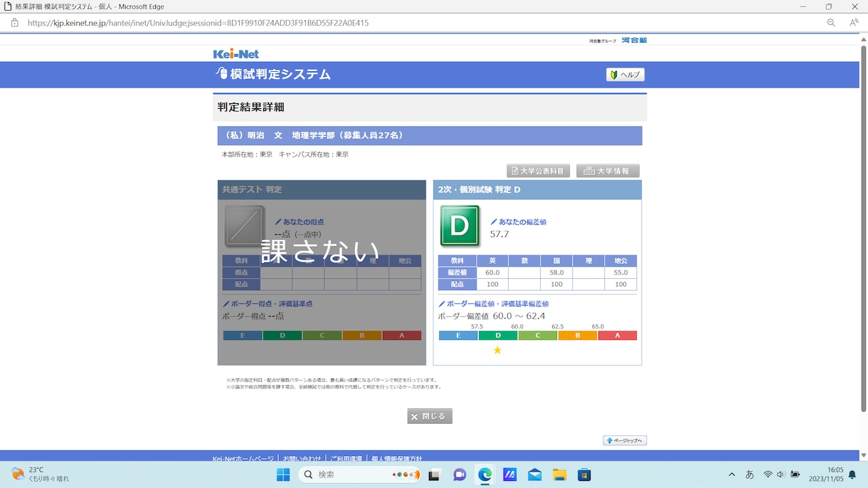
Task: Click the 判定結果詳細 page heading
Action: click(251, 107)
